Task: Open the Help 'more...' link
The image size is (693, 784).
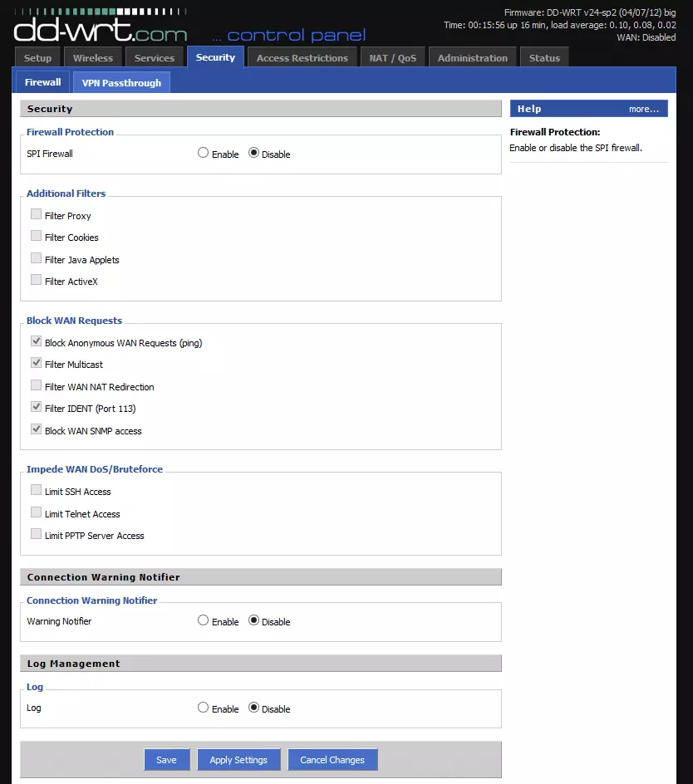Action: (643, 109)
